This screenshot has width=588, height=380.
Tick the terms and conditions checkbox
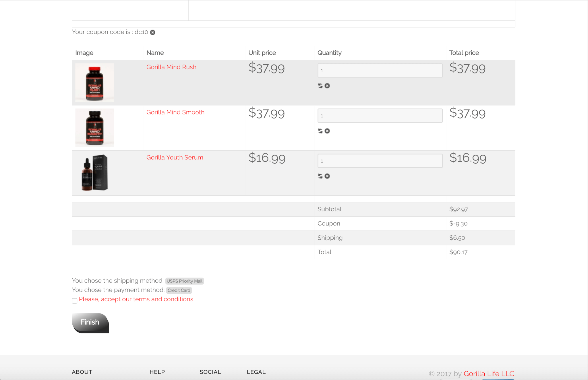coord(74,301)
